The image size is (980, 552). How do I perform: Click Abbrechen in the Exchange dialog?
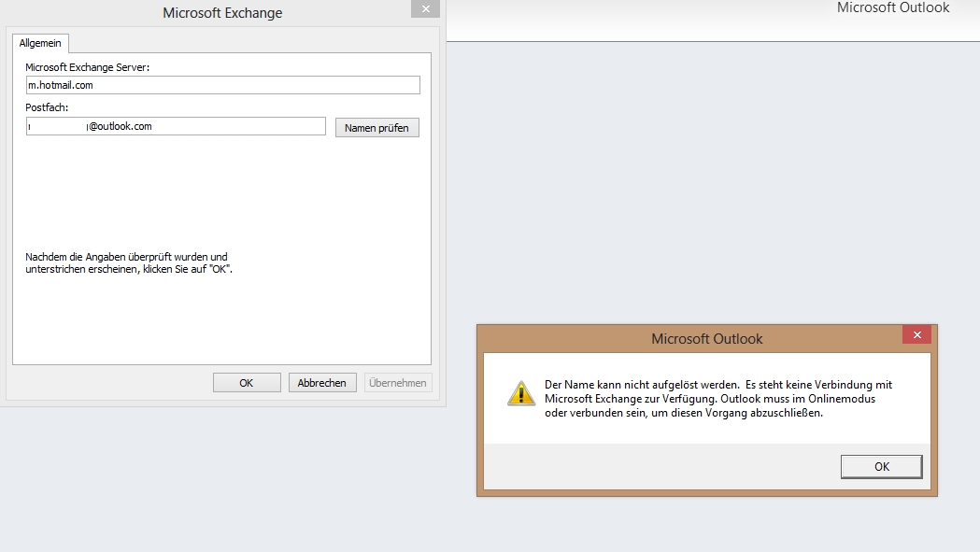[322, 383]
